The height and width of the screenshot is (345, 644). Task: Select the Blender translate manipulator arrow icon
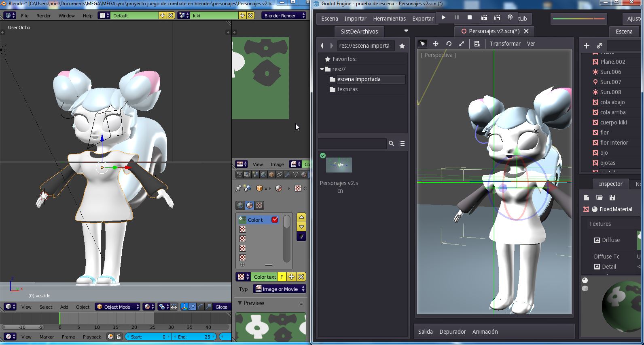[192, 307]
